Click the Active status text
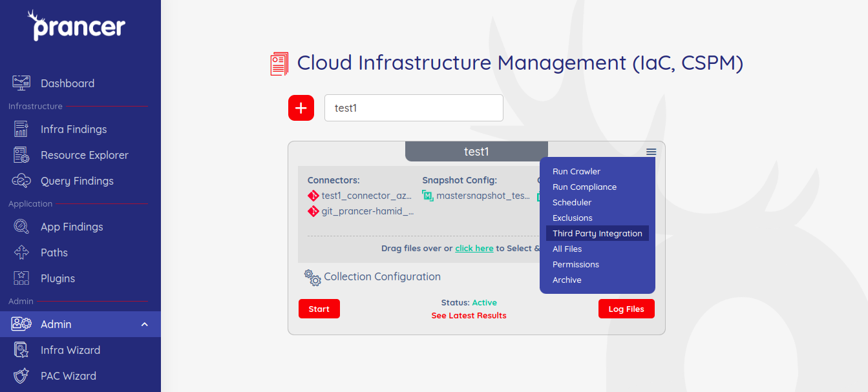868x392 pixels. [x=485, y=302]
